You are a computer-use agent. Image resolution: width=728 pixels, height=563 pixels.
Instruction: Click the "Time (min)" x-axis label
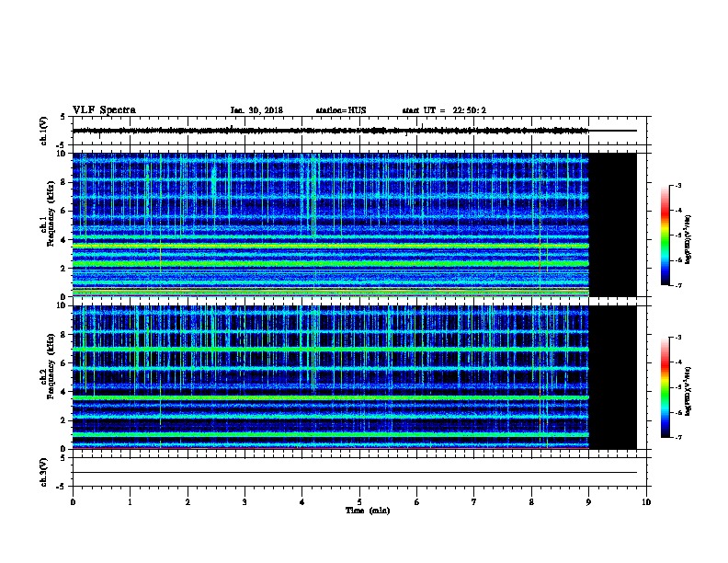pyautogui.click(x=368, y=511)
